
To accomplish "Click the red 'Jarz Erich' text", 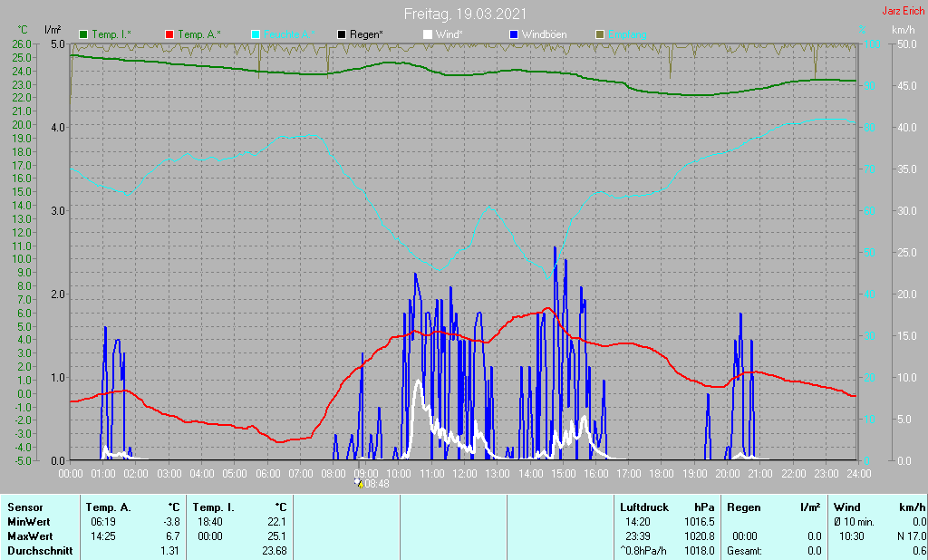I will [904, 11].
